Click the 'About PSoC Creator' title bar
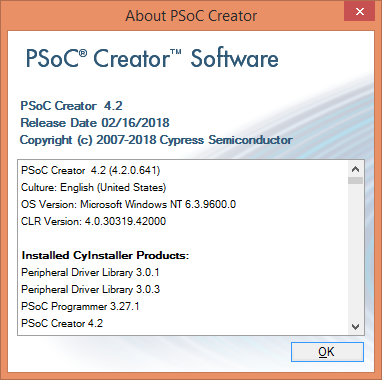Image resolution: width=382 pixels, height=380 pixels. (191, 16)
